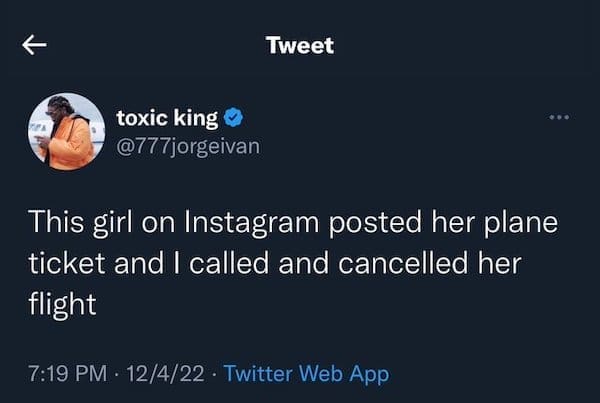Open the "toxic king" display name
This screenshot has height=403, width=600.
pyautogui.click(x=167, y=119)
